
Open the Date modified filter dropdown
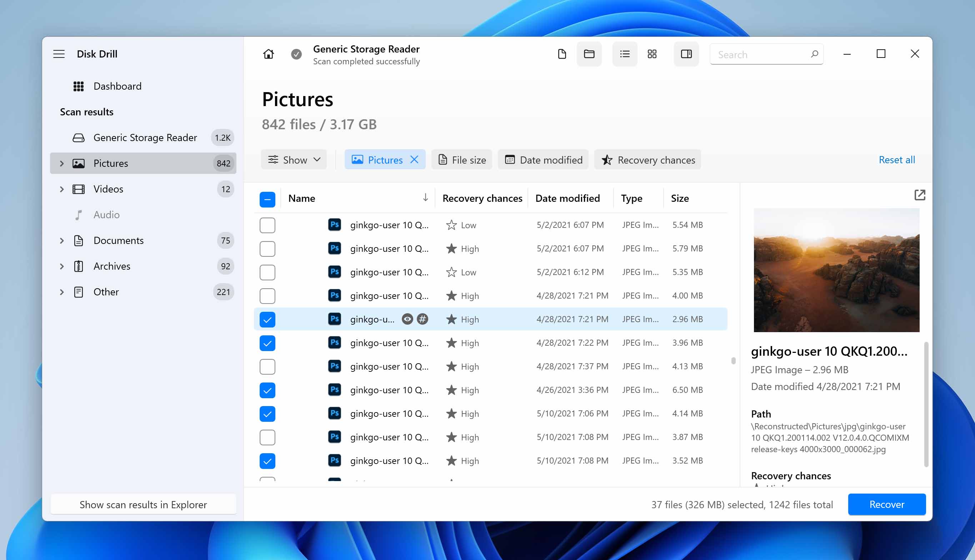coord(543,159)
